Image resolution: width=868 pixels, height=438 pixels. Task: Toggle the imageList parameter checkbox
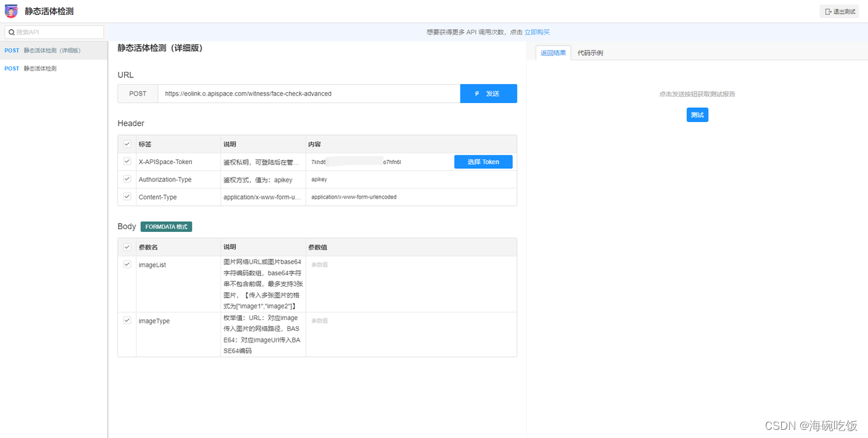click(x=127, y=264)
